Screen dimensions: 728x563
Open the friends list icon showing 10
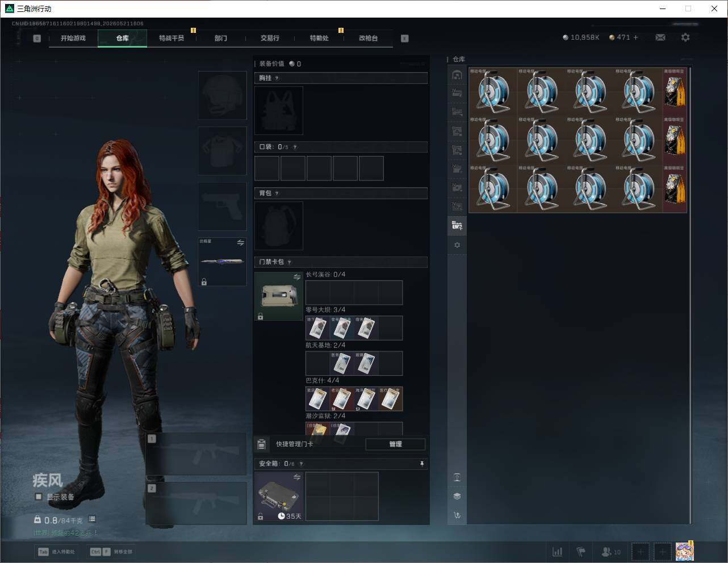[611, 552]
